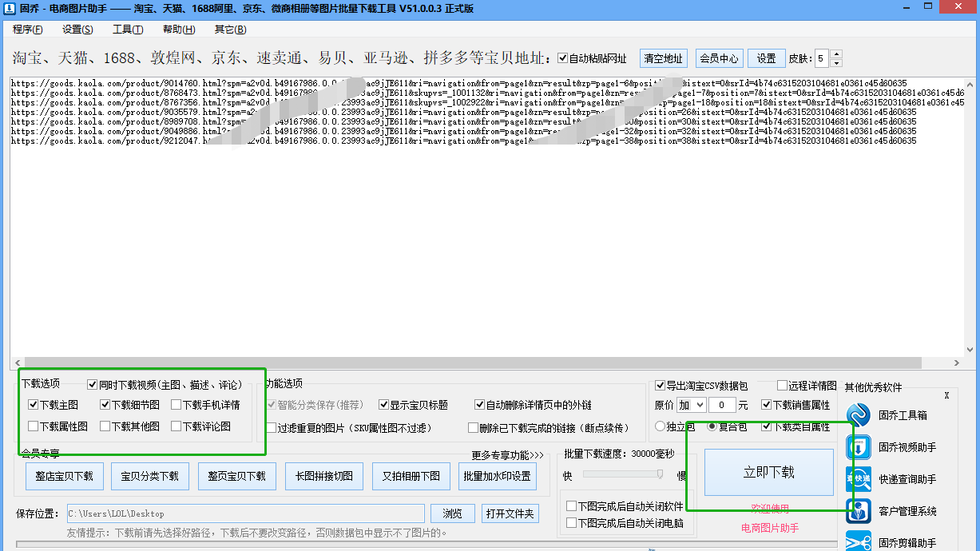Click the 保存位置 path input field
This screenshot has width=980, height=551.
pos(245,513)
